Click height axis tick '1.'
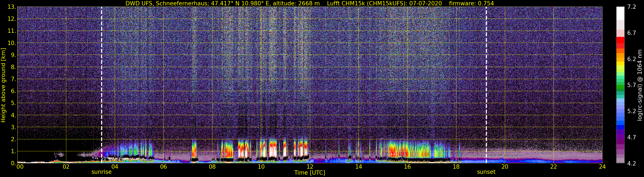 click(x=13, y=151)
